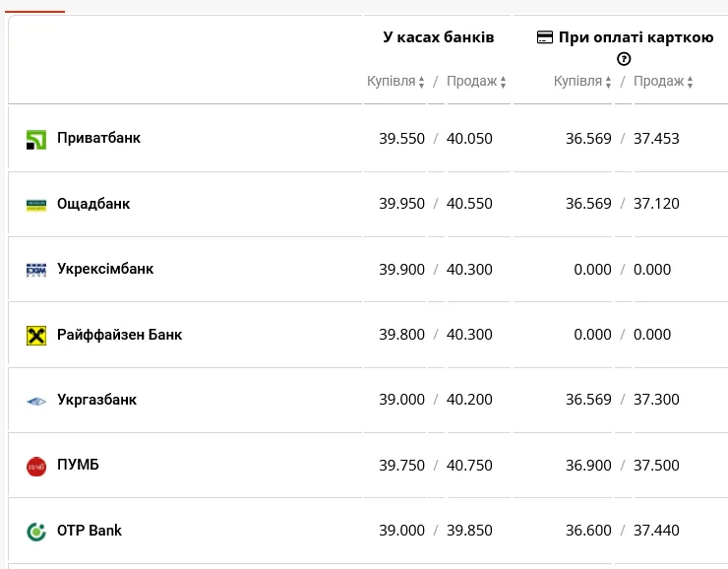
Task: Open the Райффайзен Банк link
Action: pyautogui.click(x=119, y=335)
